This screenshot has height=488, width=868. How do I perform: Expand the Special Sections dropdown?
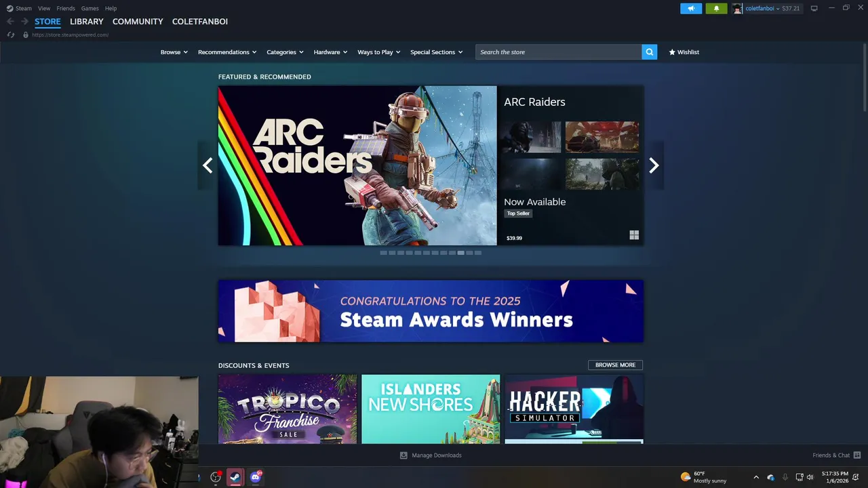437,52
